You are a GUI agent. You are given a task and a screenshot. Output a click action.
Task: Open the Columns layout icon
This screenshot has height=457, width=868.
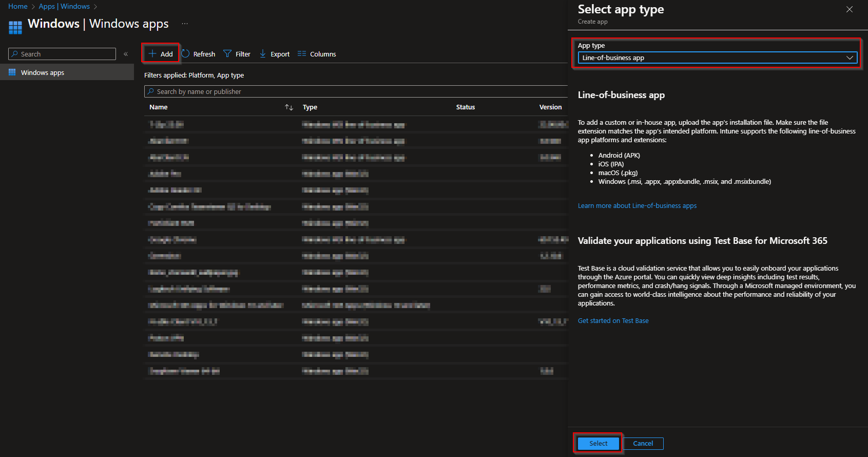[302, 54]
